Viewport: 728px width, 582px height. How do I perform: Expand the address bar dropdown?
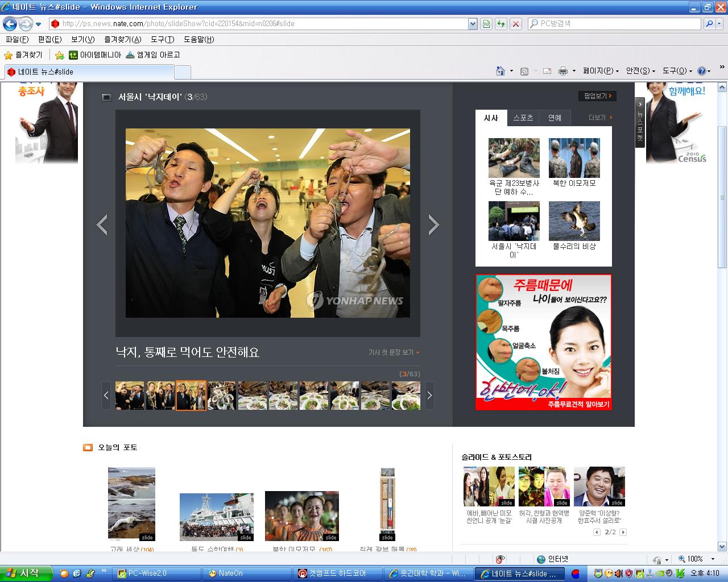[473, 24]
